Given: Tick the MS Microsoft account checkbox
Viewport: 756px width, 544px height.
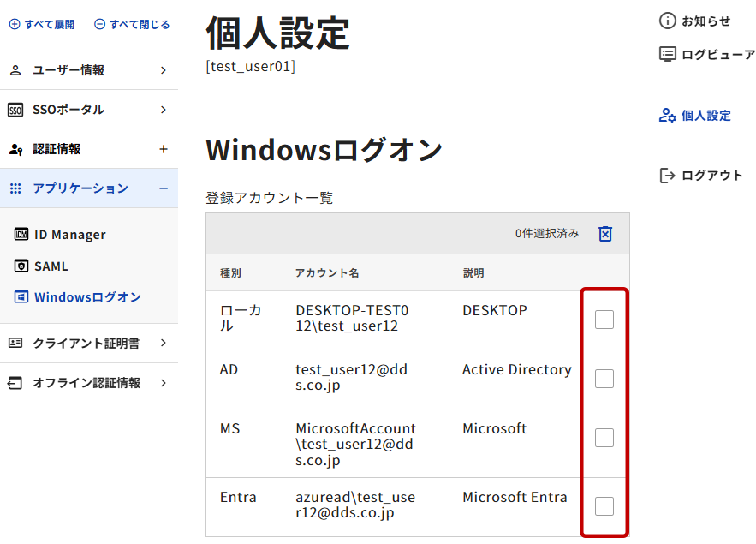Looking at the screenshot, I should pos(604,438).
